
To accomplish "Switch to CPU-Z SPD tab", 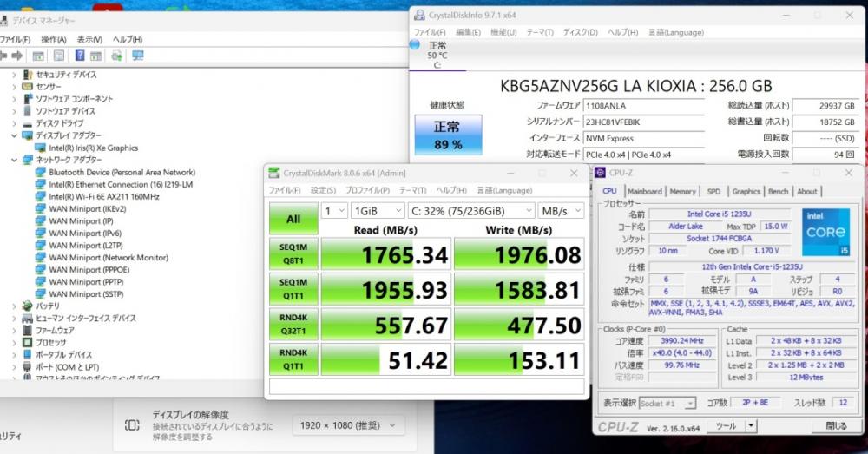I will click(x=713, y=191).
